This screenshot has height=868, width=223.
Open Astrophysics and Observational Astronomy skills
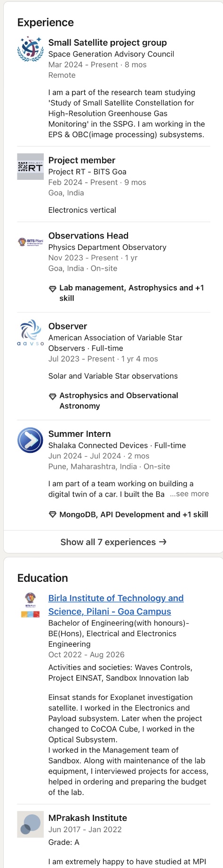pyautogui.click(x=119, y=401)
